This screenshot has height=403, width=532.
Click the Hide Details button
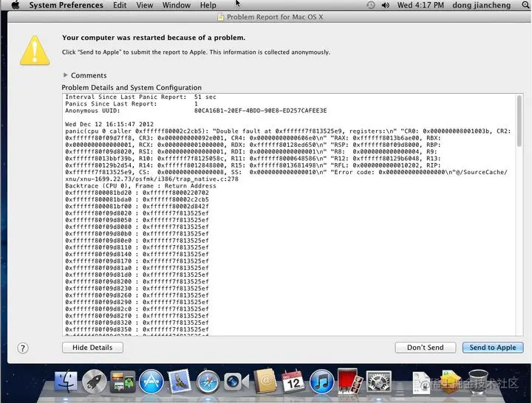pyautogui.click(x=92, y=348)
